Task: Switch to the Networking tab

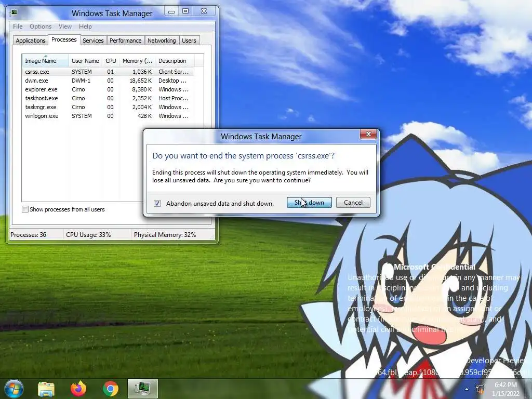Action: click(x=162, y=41)
